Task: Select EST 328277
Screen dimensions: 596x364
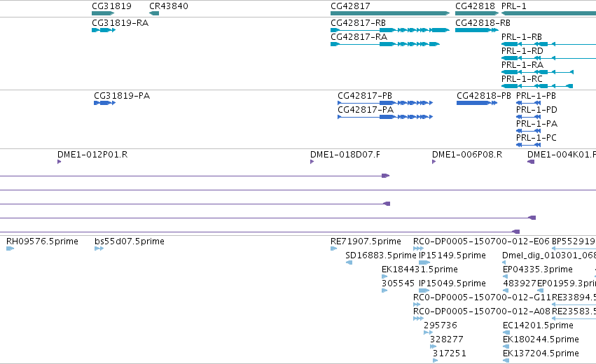Action: 434,347
